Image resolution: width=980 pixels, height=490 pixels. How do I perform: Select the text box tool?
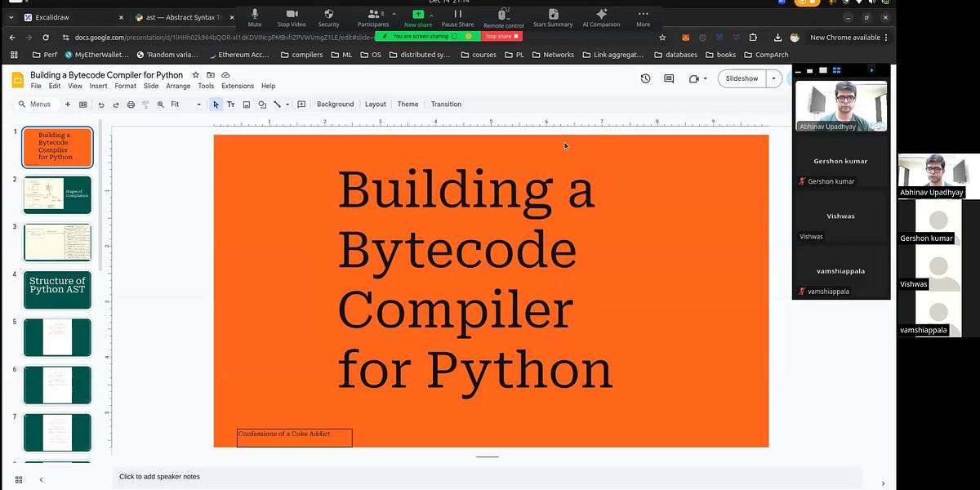(230, 105)
